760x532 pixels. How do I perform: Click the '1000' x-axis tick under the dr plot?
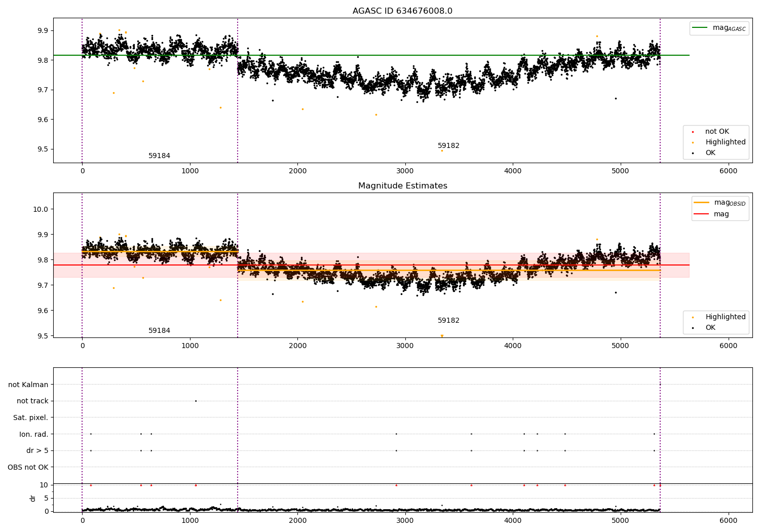190,520
